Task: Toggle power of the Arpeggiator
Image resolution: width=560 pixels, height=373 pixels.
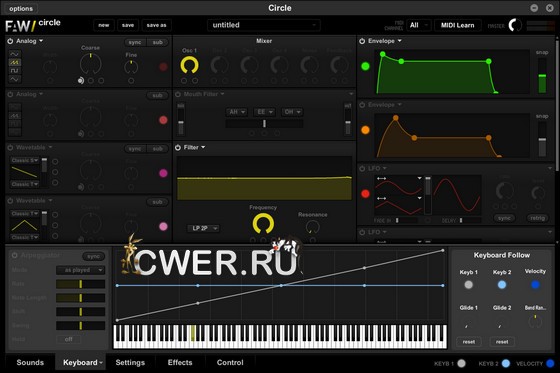Action: (x=15, y=255)
